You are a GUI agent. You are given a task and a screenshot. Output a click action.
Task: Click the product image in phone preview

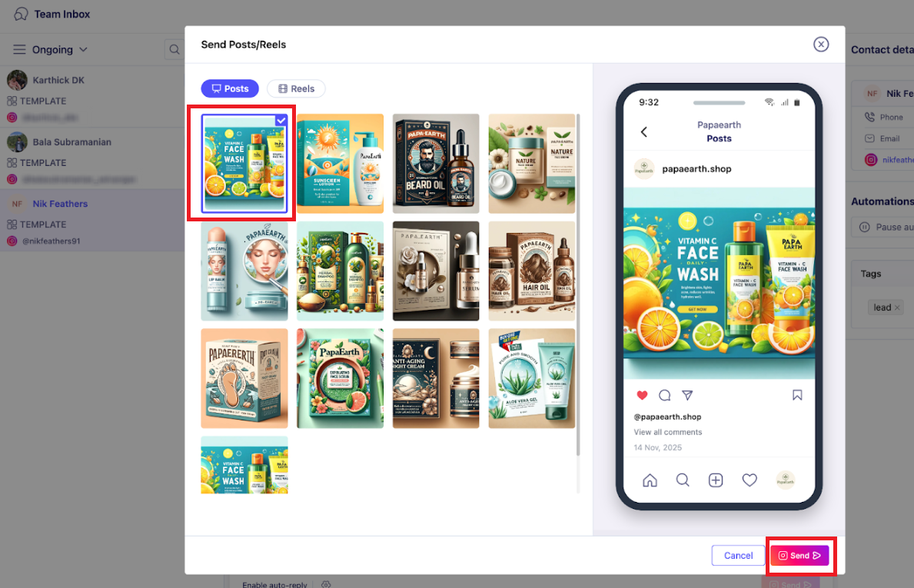(x=719, y=283)
